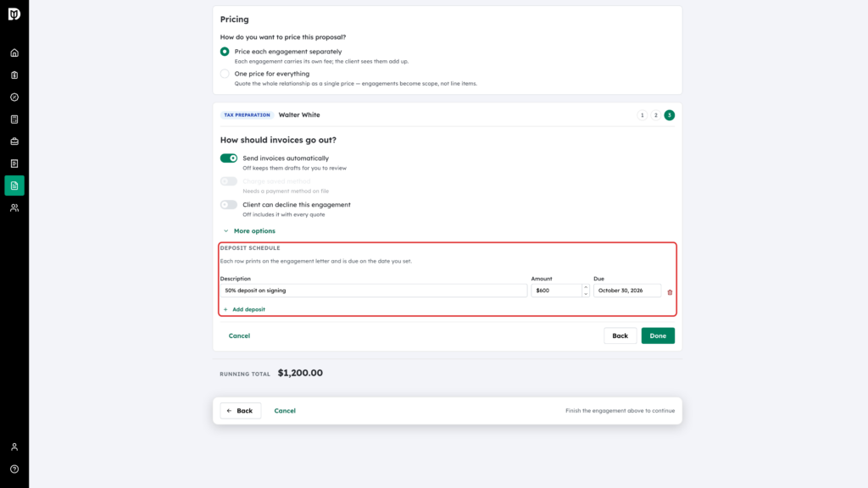868x488 pixels.
Task: Open the clipboard icon below Home
Action: pos(14,75)
